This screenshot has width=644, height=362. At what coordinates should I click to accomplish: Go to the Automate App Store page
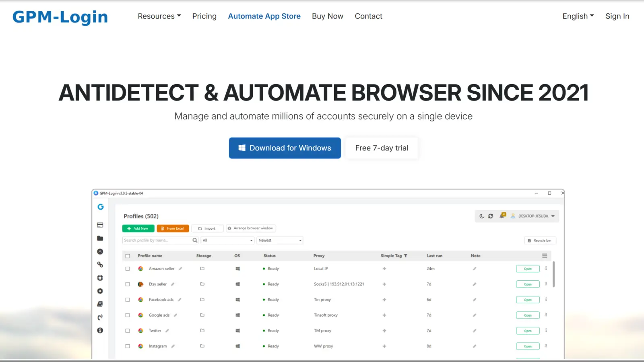(x=264, y=16)
